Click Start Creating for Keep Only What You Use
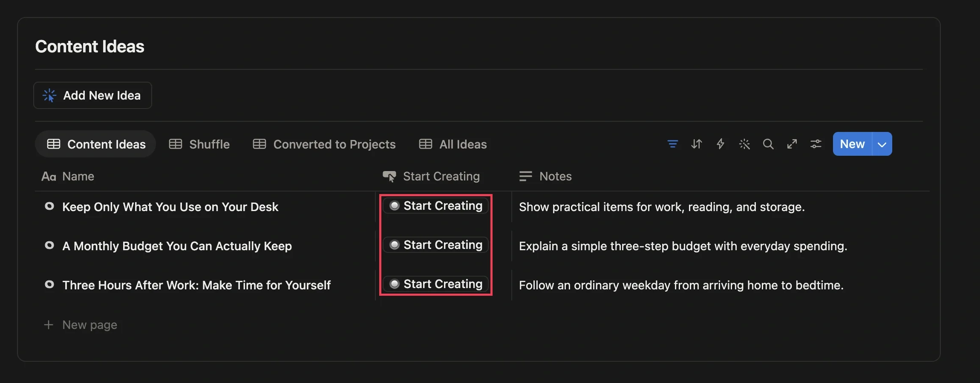Image resolution: width=980 pixels, height=383 pixels. tap(436, 206)
